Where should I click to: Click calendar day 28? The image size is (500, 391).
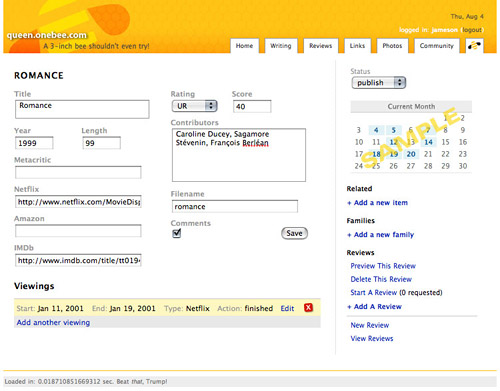(428, 166)
